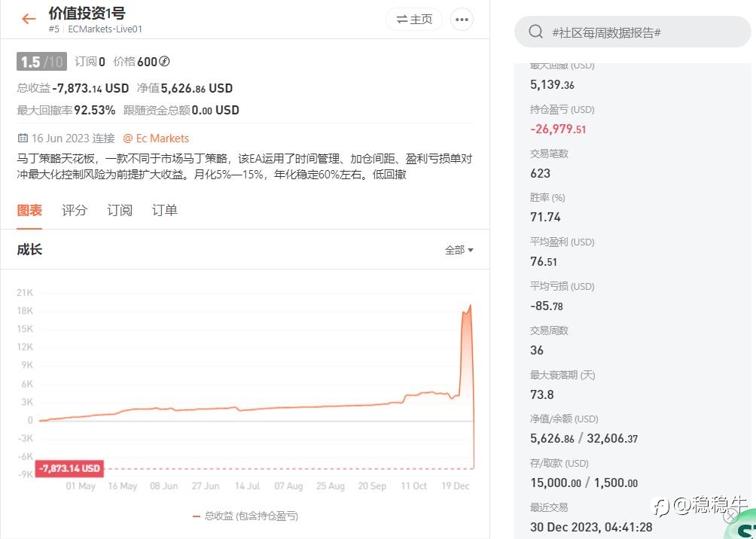The width and height of the screenshot is (756, 539).
Task: Select the 图表 tab
Action: coord(29,210)
